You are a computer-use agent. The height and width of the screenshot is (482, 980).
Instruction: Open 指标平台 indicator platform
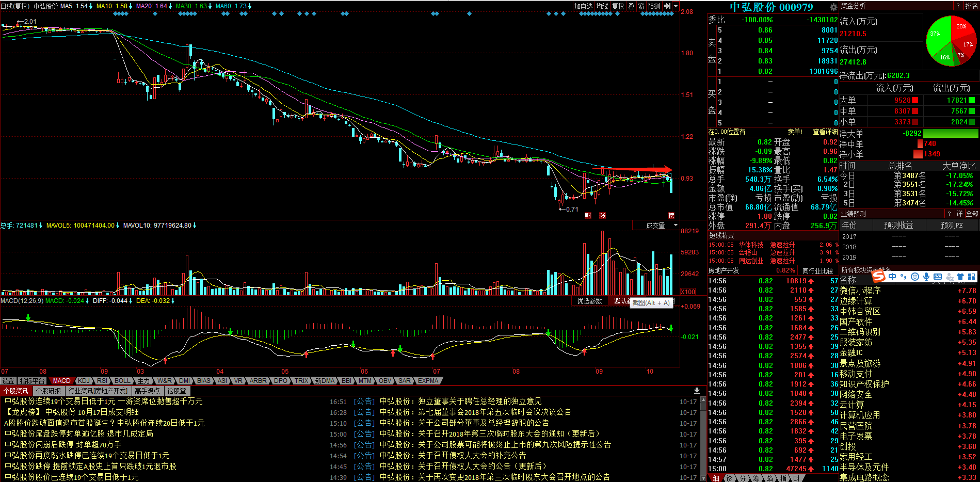click(33, 381)
